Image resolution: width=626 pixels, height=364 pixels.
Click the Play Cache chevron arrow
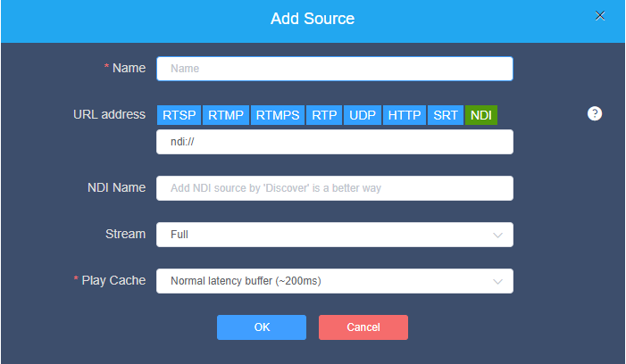[x=497, y=281]
